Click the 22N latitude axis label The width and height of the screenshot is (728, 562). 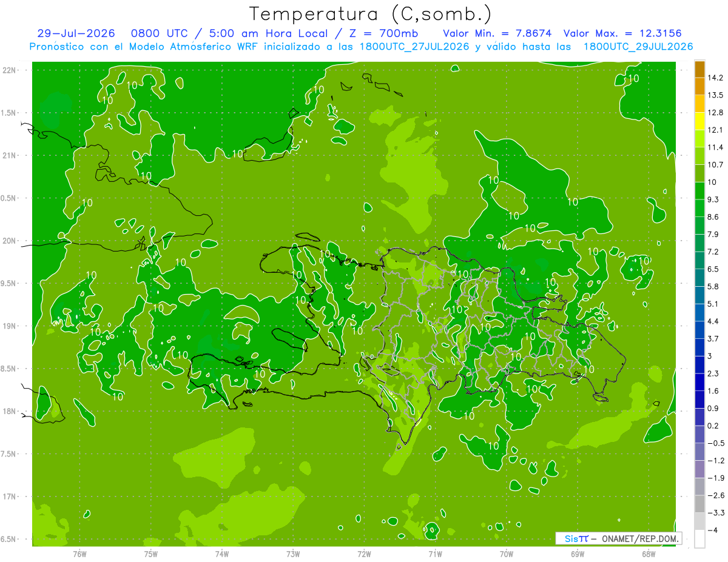[x=9, y=70]
